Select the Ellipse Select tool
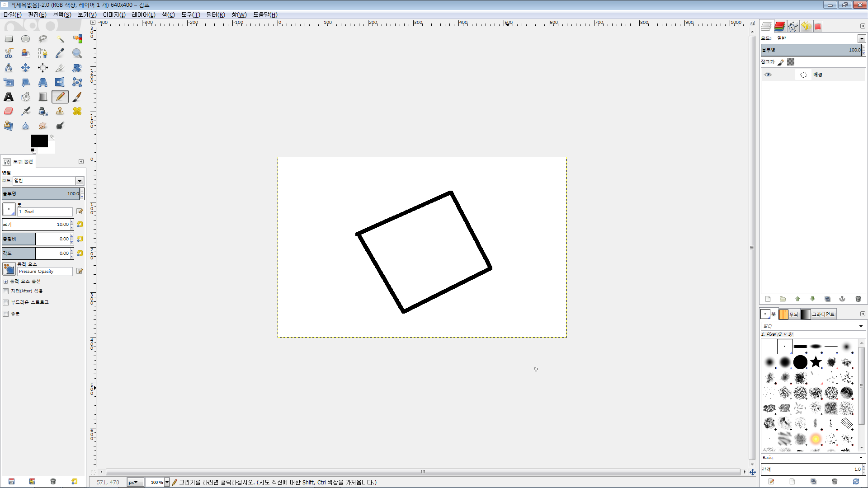Screen dimensions: 868x488 (x=26, y=39)
